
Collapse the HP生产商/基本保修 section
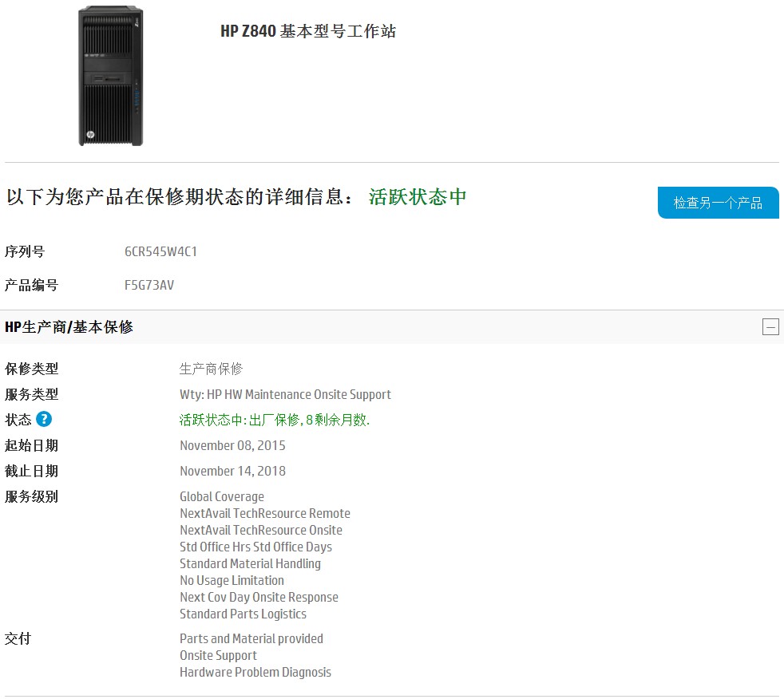770,327
